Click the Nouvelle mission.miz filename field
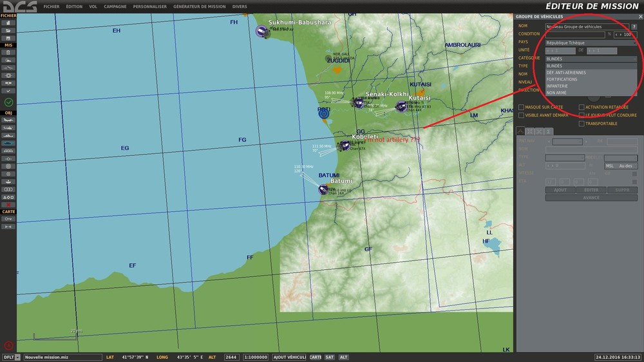The width and height of the screenshot is (644, 362). pyautogui.click(x=63, y=357)
